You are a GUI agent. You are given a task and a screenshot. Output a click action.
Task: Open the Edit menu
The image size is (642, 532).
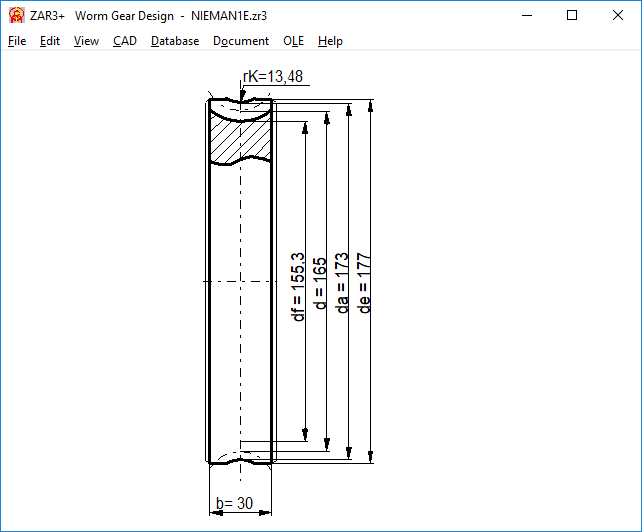(50, 41)
